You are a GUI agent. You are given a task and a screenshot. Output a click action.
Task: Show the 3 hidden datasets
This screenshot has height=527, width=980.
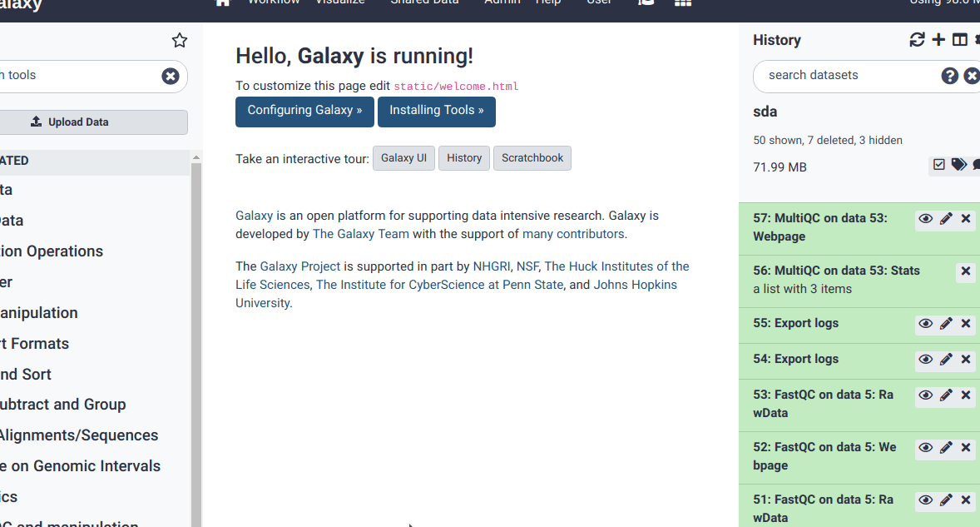881,140
